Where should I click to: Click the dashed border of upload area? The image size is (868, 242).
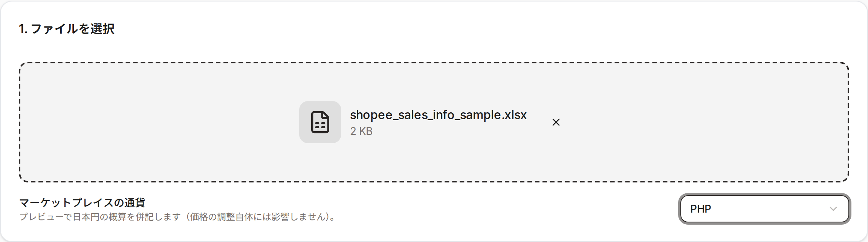434,63
